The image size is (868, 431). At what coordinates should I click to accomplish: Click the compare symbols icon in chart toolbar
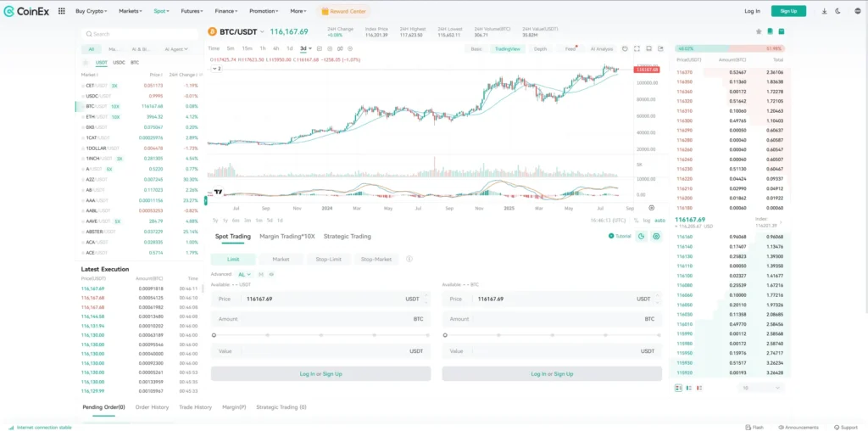[x=341, y=48]
